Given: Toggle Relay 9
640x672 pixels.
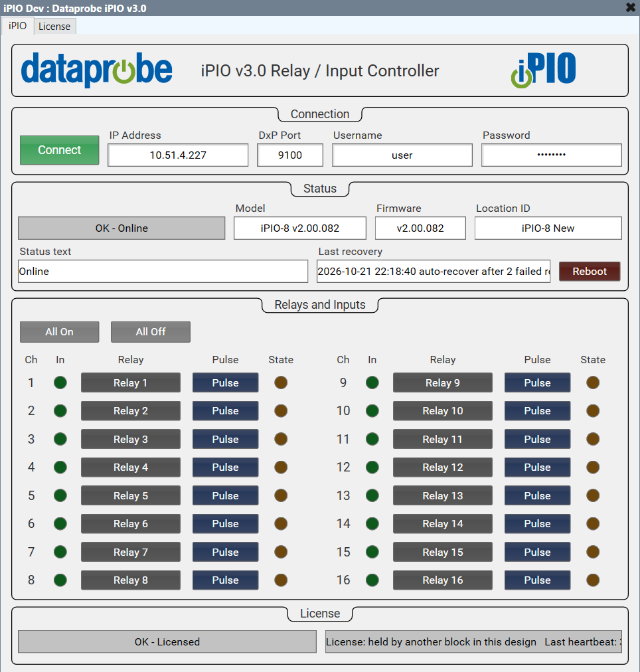Looking at the screenshot, I should 443,382.
